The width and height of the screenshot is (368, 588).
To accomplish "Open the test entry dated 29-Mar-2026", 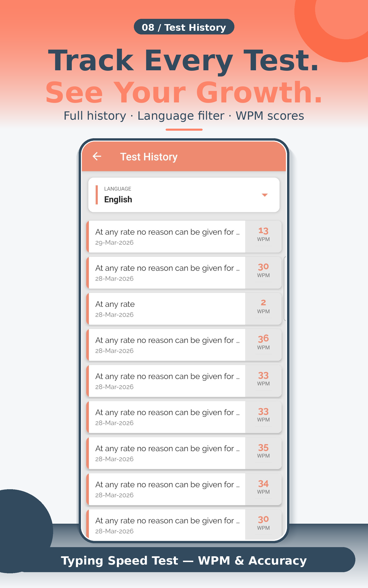I will pos(184,236).
